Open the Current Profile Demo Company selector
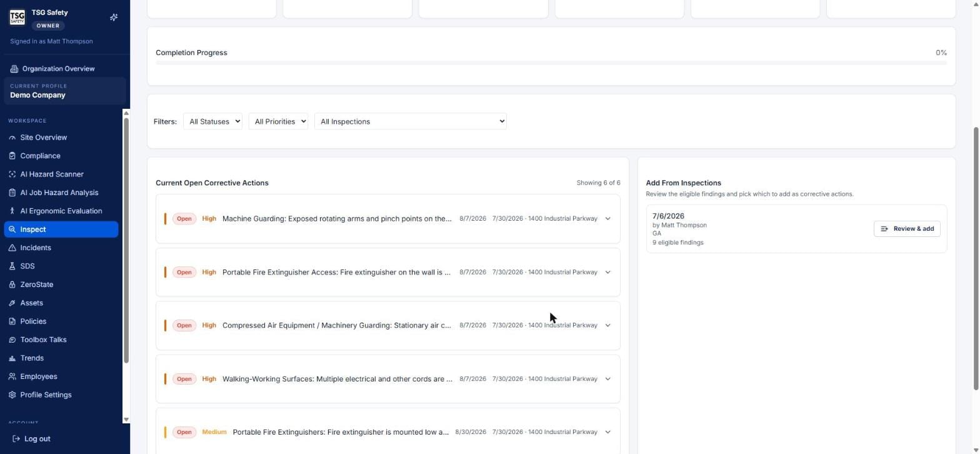The image size is (980, 454). click(x=65, y=91)
